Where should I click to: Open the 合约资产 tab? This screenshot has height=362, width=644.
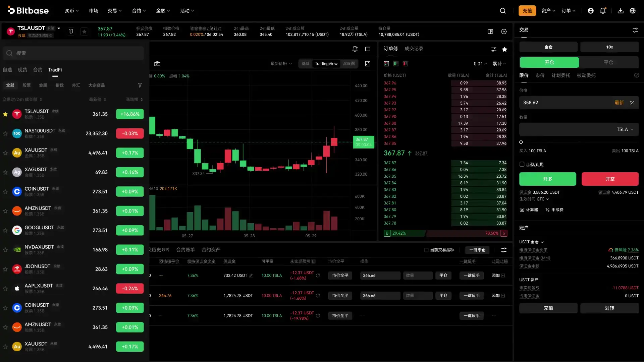click(x=211, y=250)
